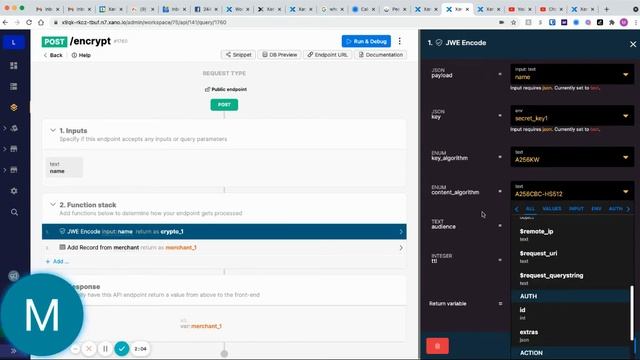Click the Add function link
Image resolution: width=640 pixels, height=360 pixels.
click(x=57, y=261)
